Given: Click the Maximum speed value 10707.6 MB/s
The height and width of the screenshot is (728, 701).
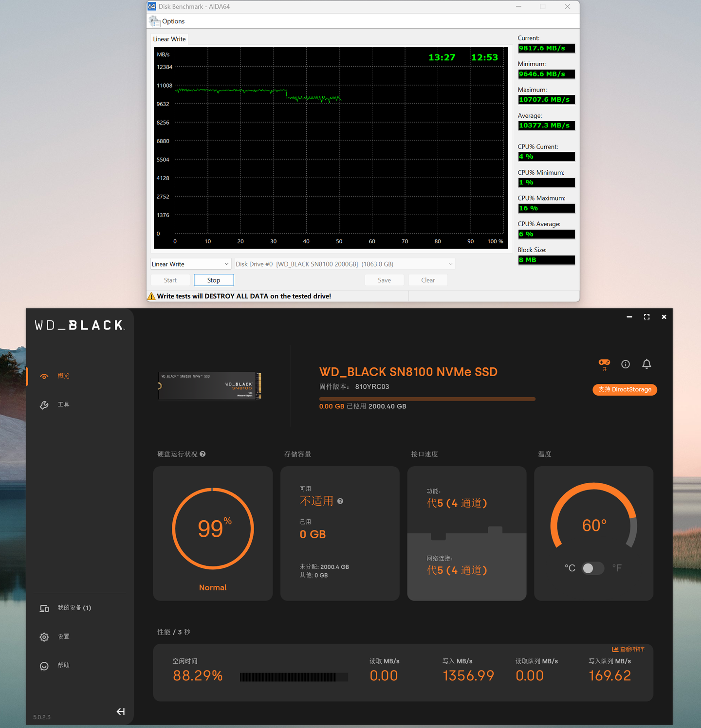Looking at the screenshot, I should pos(546,100).
